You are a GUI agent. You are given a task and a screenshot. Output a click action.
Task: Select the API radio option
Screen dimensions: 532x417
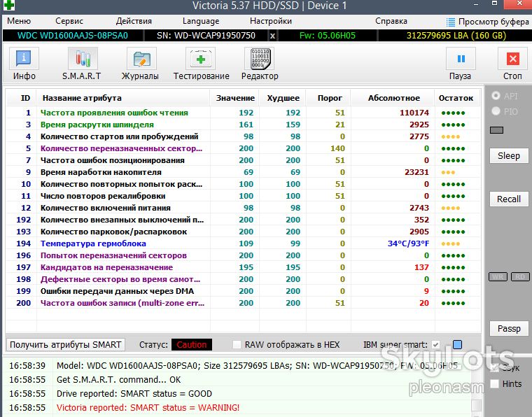(x=496, y=96)
